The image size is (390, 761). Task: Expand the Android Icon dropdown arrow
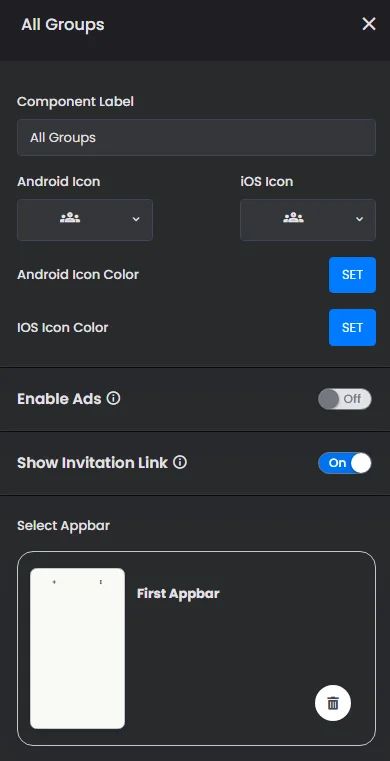[x=136, y=219]
